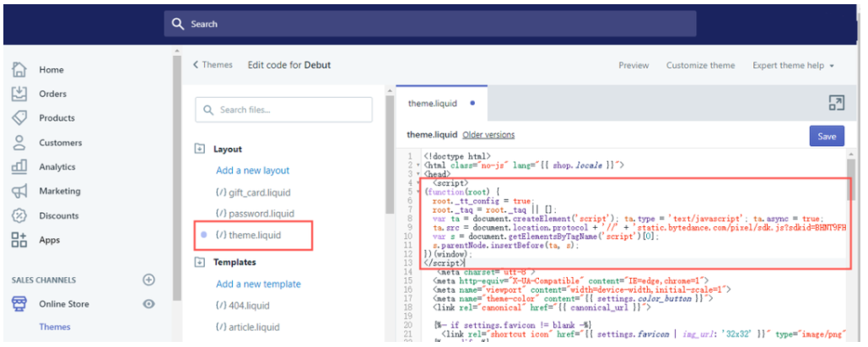Viewport: 868px width, 347px height.
Task: Open Products in sidebar menu
Action: [57, 118]
